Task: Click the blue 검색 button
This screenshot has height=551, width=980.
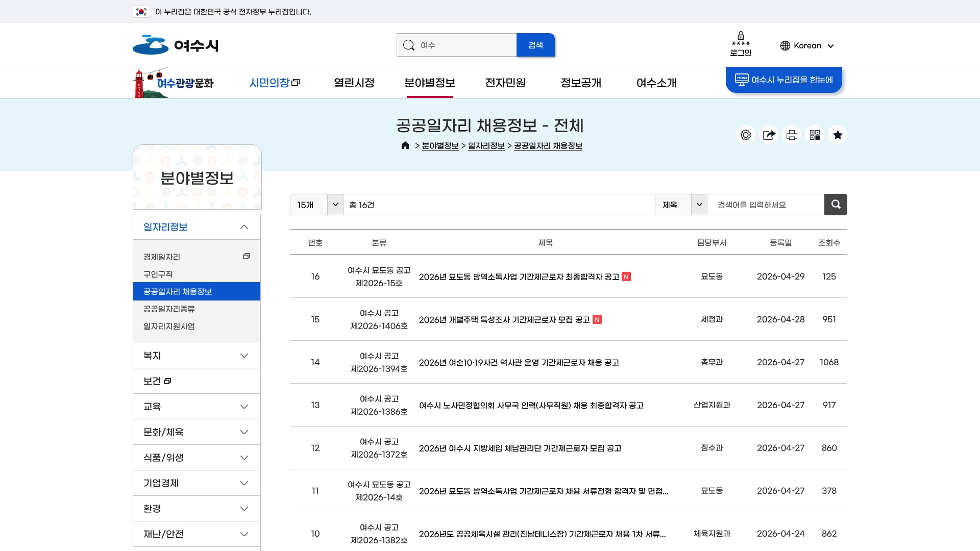Action: click(535, 45)
